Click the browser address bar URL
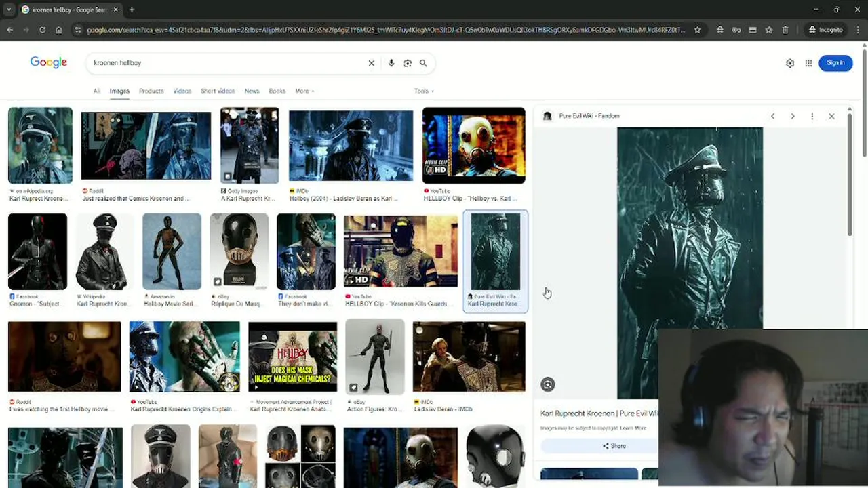Screen dimensions: 868x488 (385, 30)
